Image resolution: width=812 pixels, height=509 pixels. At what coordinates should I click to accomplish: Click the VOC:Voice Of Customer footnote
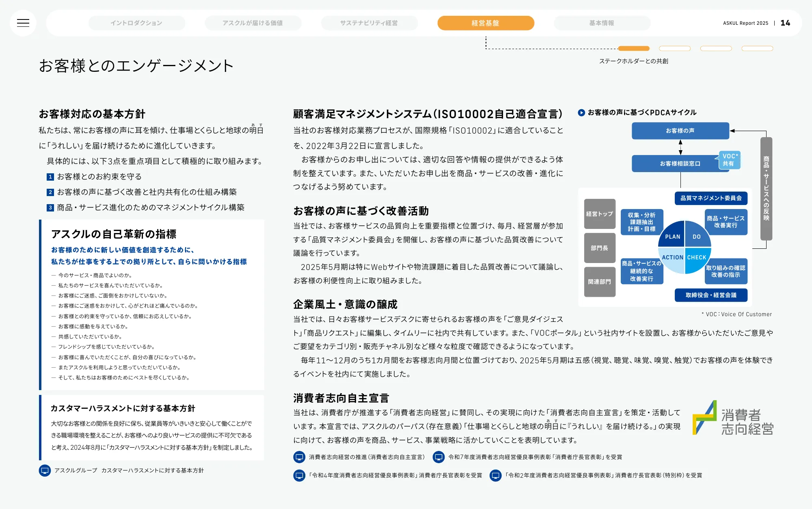(736, 314)
